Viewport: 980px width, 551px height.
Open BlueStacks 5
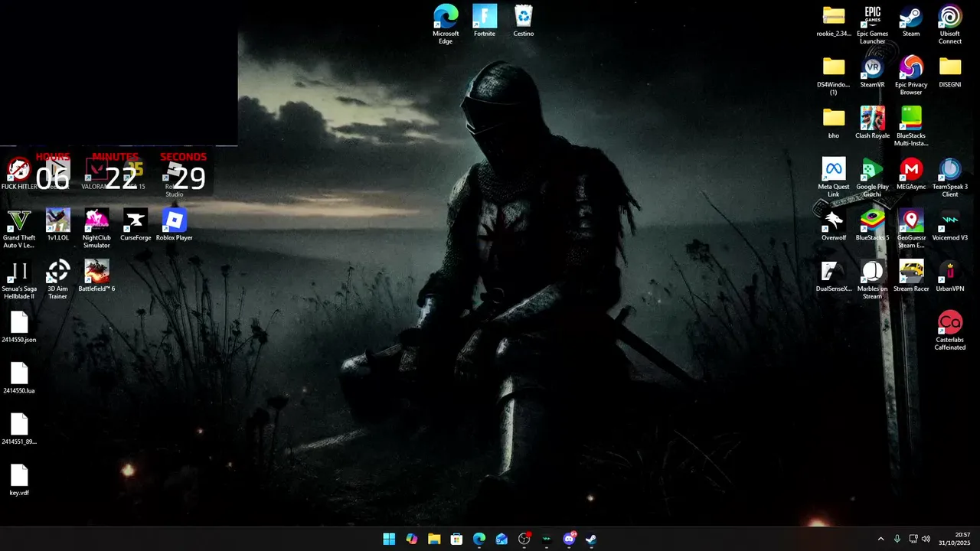872,226
